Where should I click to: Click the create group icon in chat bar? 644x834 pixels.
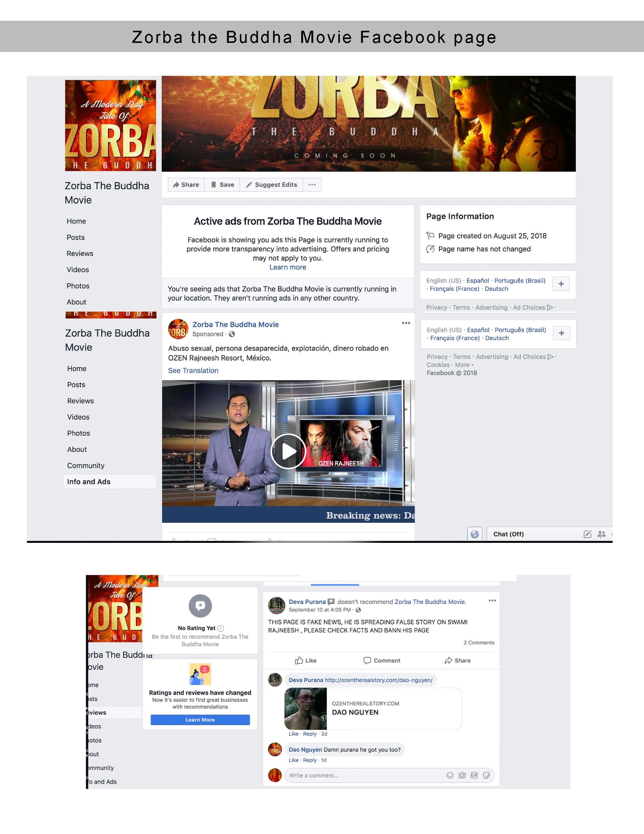tap(602, 534)
